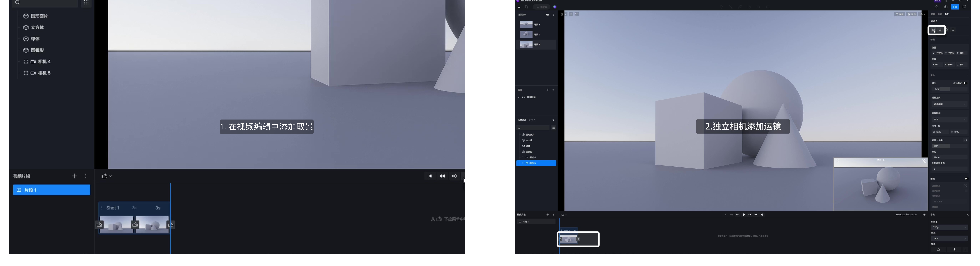This screenshot has height=266, width=980.
Task: Select 片段 1 in step 2 window
Action: [536, 221]
